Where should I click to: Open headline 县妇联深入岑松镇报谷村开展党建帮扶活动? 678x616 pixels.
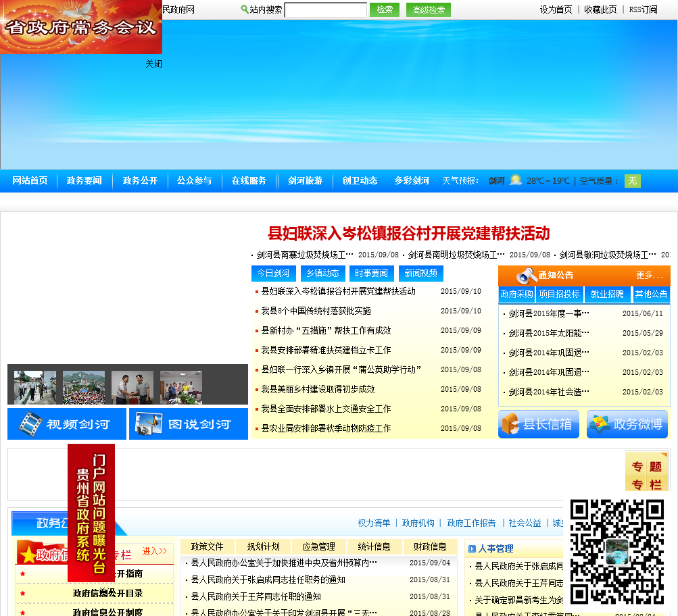pos(408,233)
